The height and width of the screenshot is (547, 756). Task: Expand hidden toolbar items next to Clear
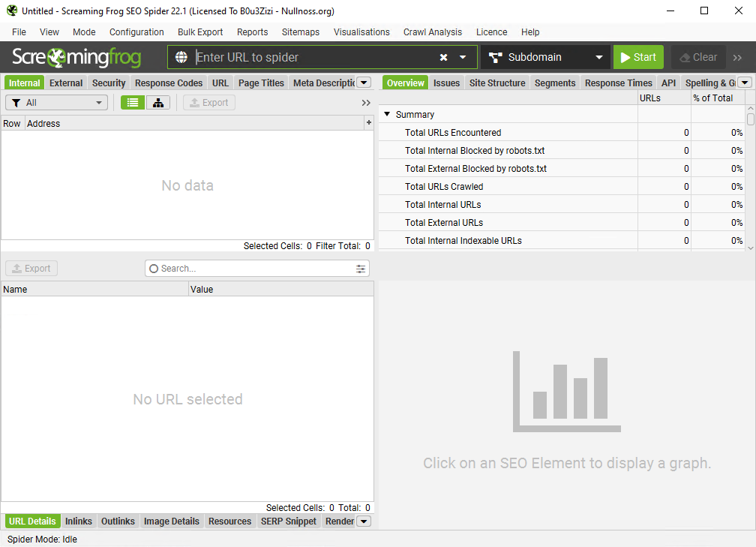pos(737,57)
